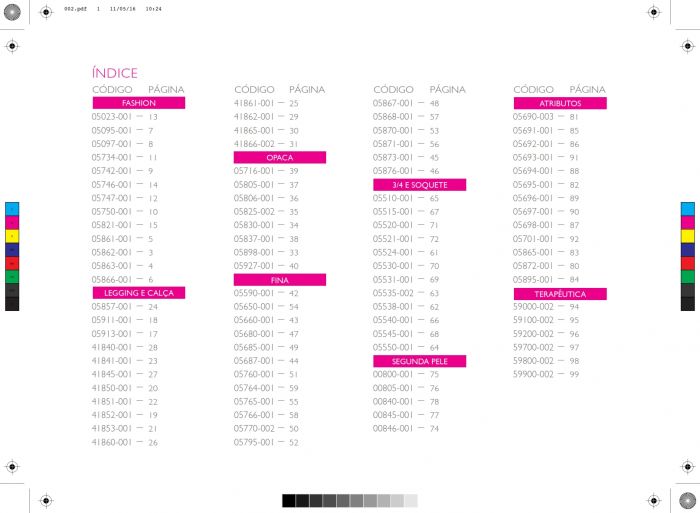
Task: Select the 3/4 E SOQUETE header
Action: point(420,185)
